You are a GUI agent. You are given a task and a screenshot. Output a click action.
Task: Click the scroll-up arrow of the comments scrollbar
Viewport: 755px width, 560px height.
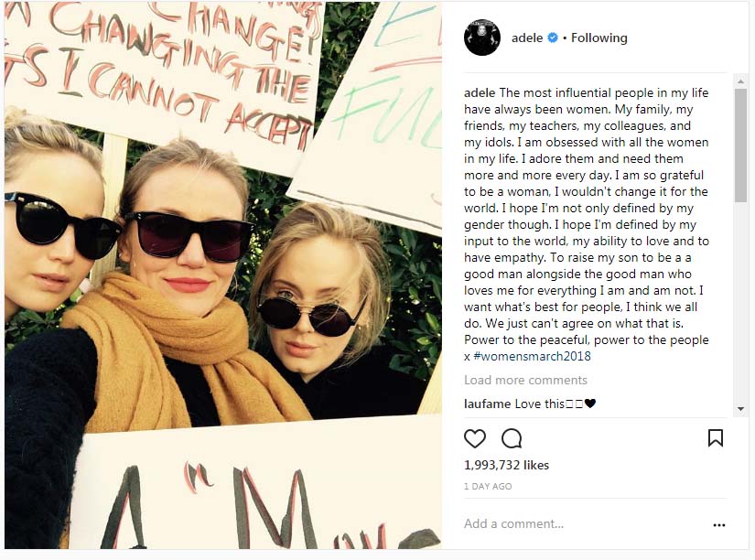click(x=740, y=82)
